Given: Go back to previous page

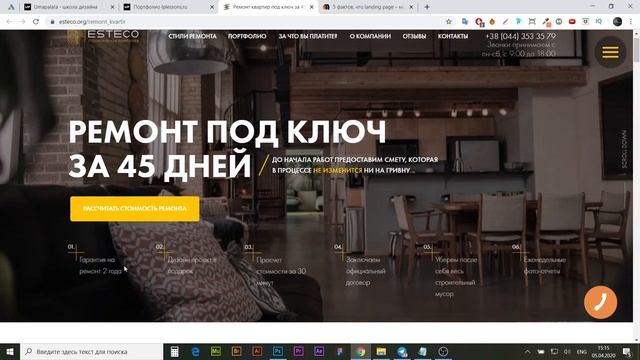Looking at the screenshot, I should [x=9, y=22].
